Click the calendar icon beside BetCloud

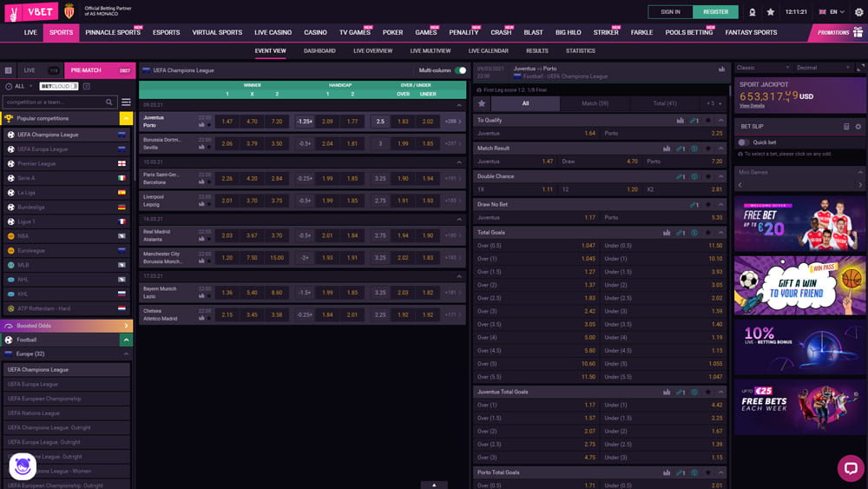point(86,86)
